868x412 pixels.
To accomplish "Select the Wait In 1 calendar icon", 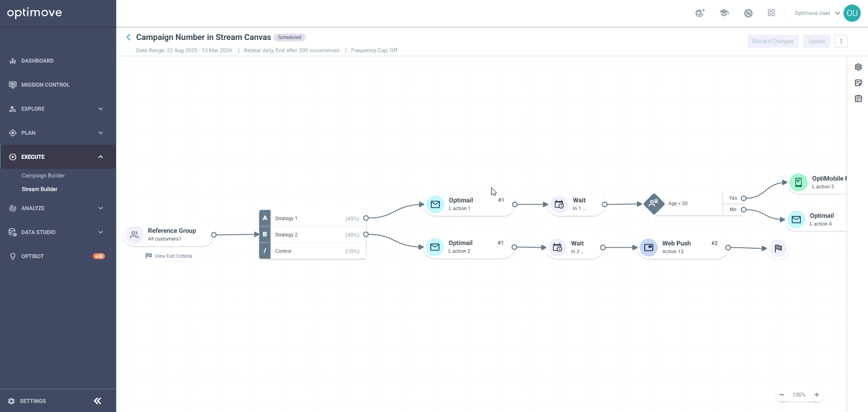I will (559, 204).
